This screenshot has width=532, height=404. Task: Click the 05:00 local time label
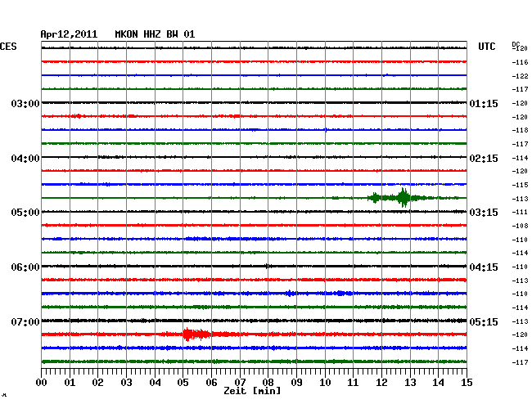click(25, 213)
